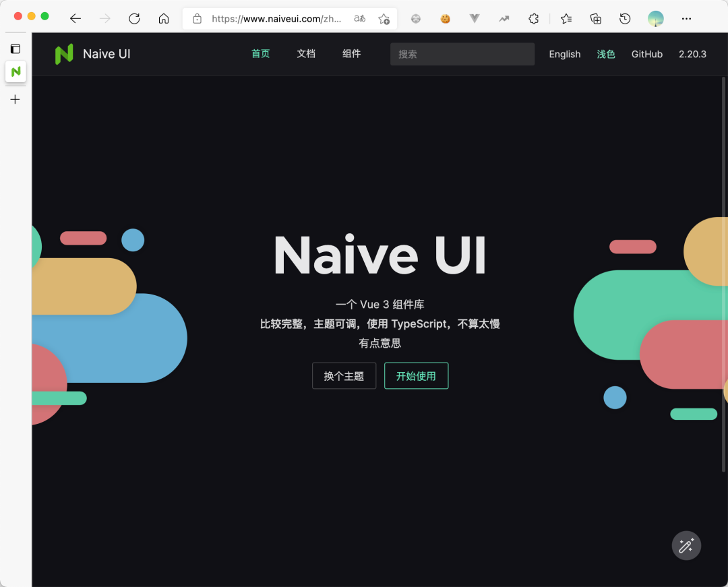Open the magic wand theme editor button

point(686,545)
